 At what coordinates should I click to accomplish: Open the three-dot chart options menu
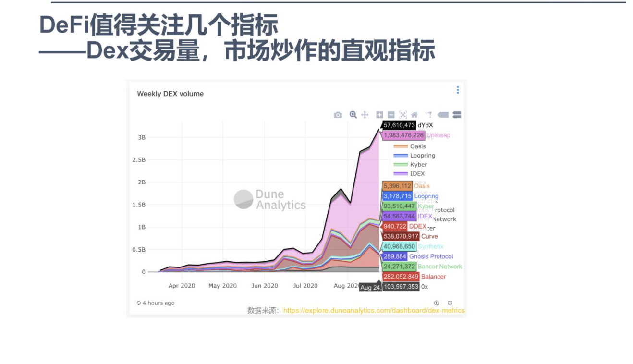point(458,91)
